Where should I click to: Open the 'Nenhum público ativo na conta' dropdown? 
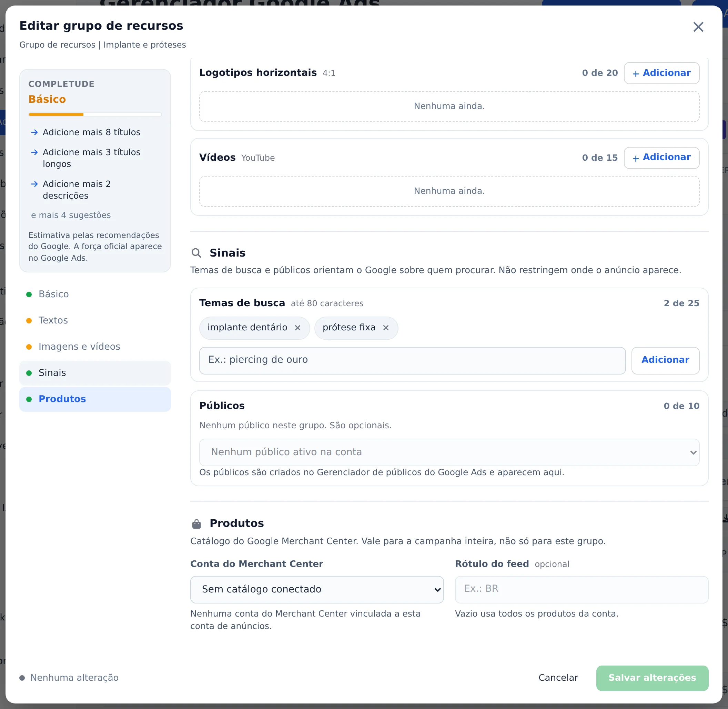click(x=449, y=452)
